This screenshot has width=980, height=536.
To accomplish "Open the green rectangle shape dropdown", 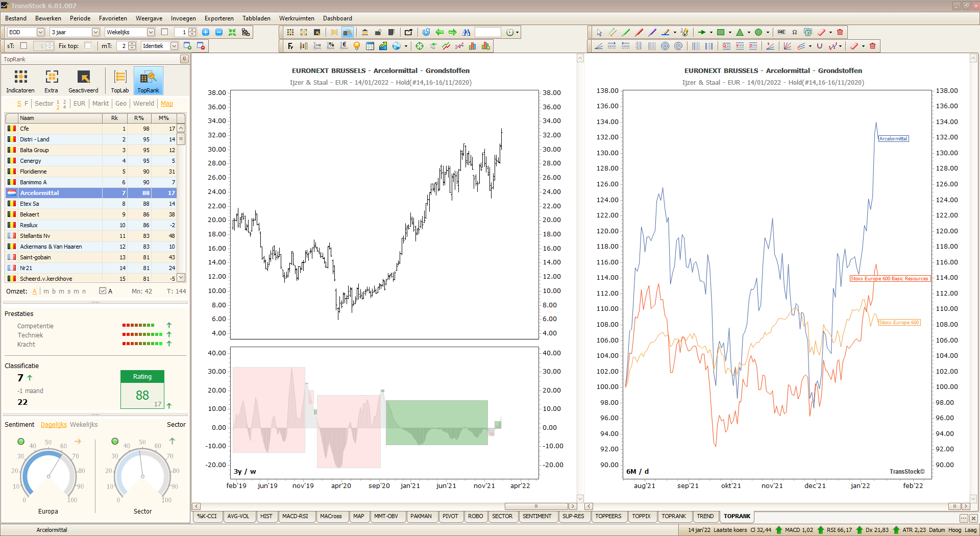I will pos(730,32).
